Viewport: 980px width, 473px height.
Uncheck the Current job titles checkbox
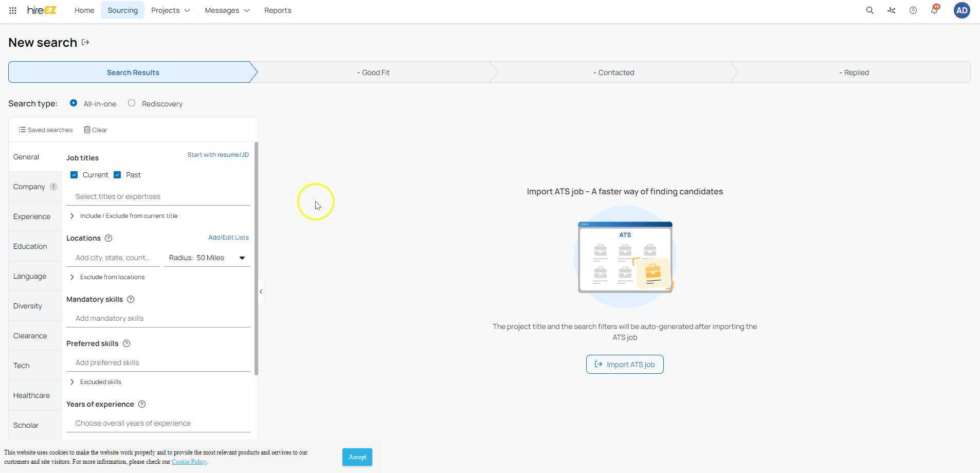[x=74, y=175]
